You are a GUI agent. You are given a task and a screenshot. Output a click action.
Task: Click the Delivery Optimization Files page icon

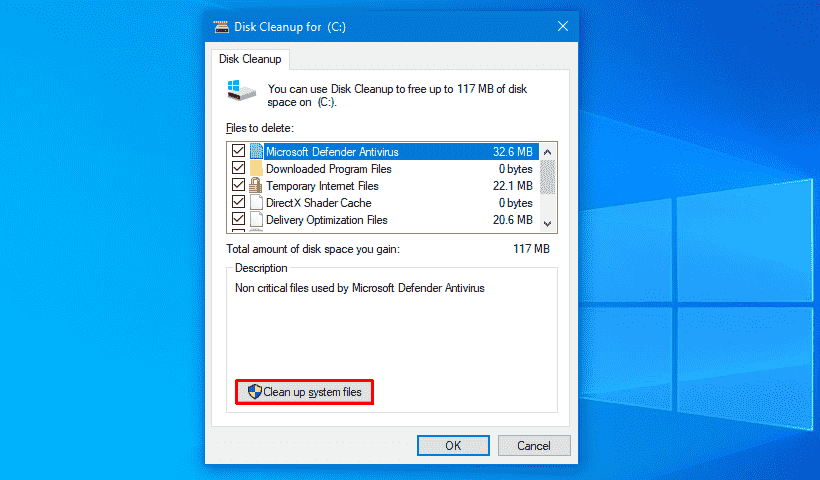pyautogui.click(x=256, y=219)
